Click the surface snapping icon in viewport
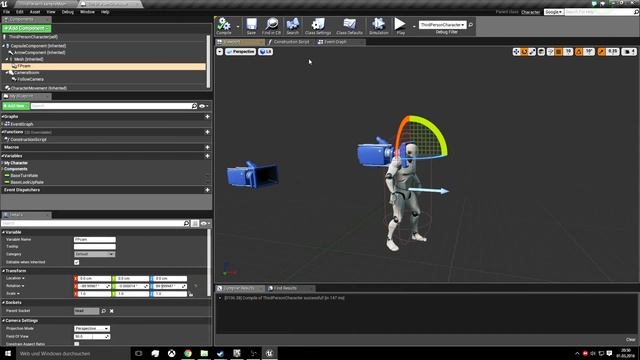Image resolution: width=640 pixels, height=360 pixels. click(550, 52)
